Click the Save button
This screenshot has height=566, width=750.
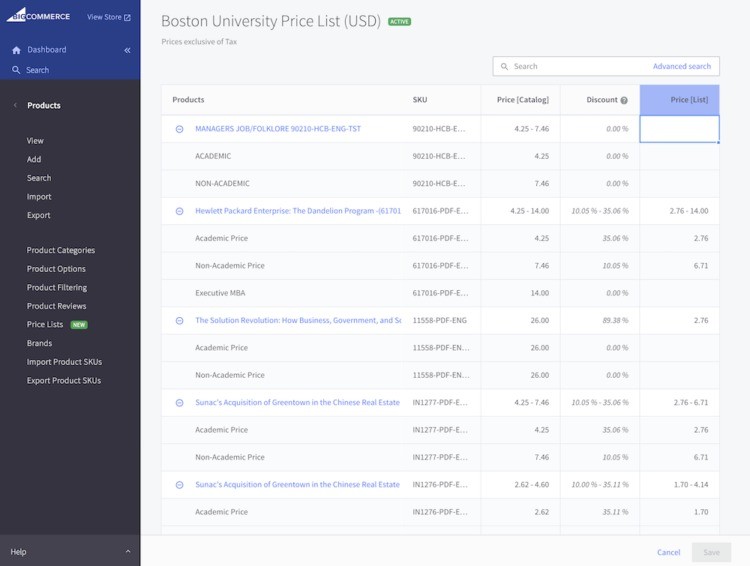[711, 552]
